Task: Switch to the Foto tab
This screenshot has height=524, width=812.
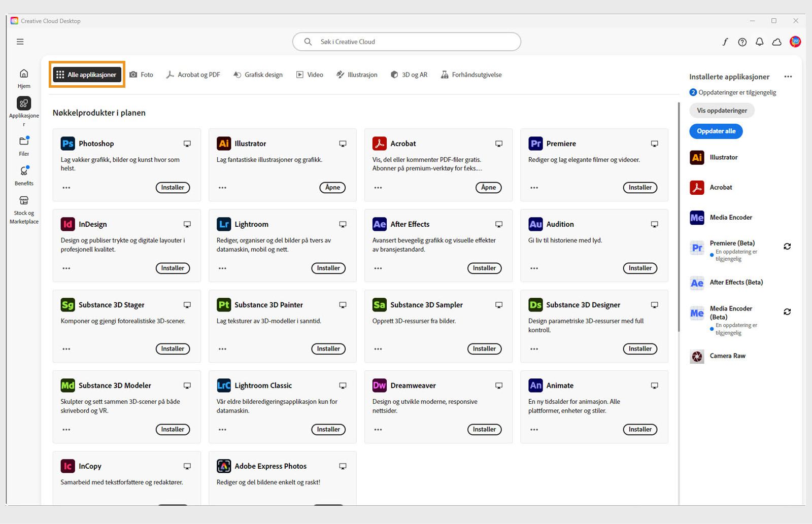Action: (142, 75)
